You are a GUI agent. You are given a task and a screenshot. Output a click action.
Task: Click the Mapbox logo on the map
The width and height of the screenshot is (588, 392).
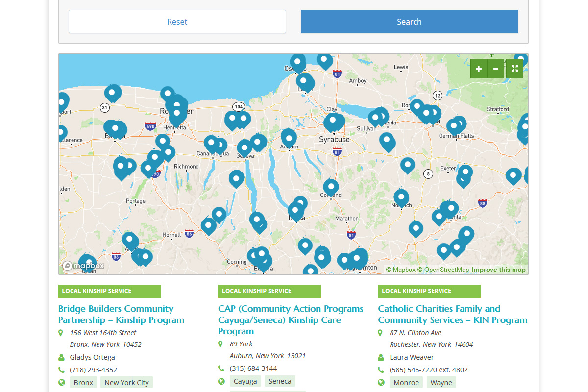point(84,266)
